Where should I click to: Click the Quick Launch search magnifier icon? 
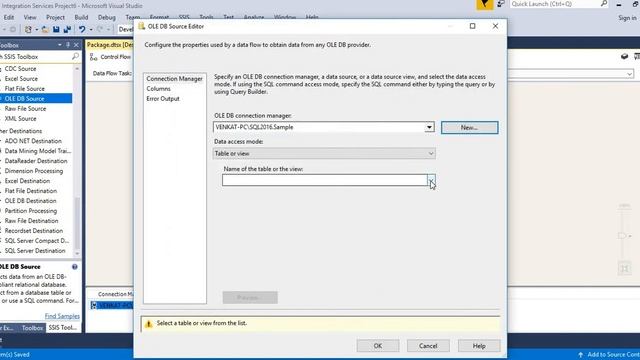(x=604, y=4)
